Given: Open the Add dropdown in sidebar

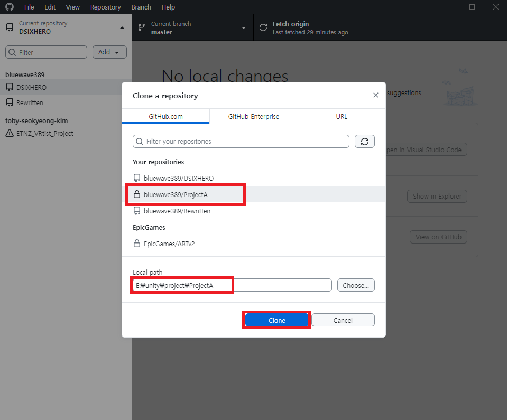Looking at the screenshot, I should (109, 52).
